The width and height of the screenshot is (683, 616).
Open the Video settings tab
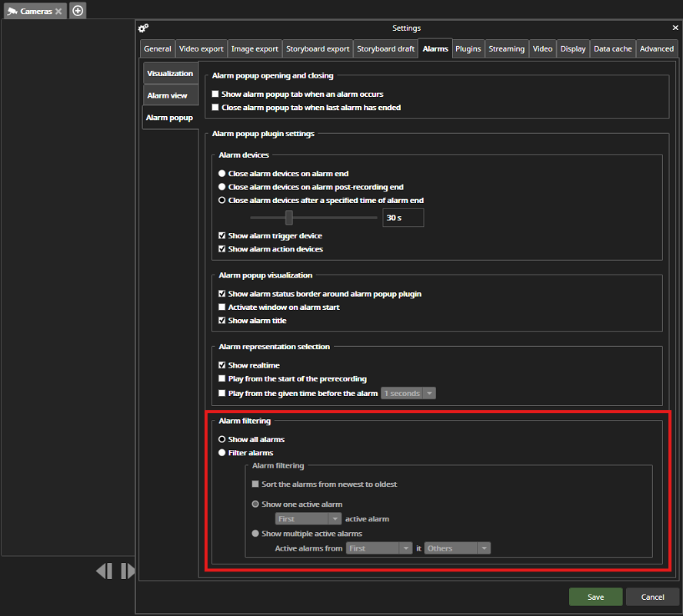pos(542,48)
